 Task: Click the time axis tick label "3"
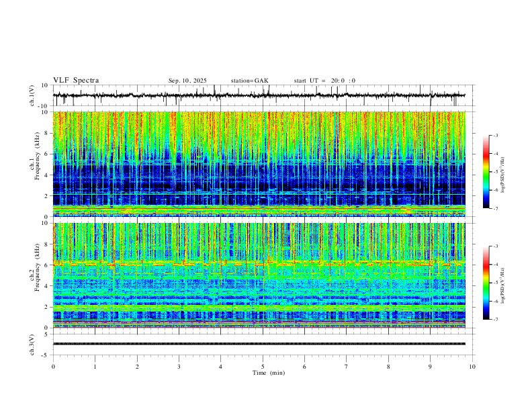pyautogui.click(x=179, y=367)
